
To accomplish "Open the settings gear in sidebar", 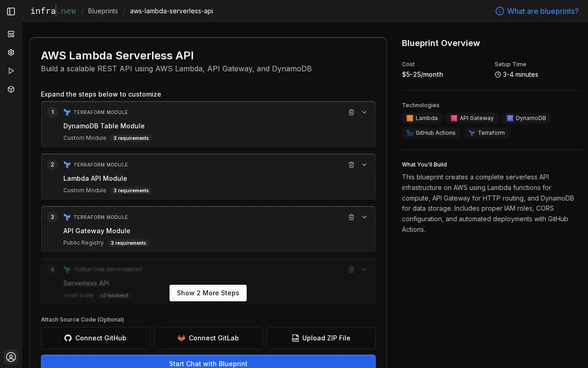I will pyautogui.click(x=11, y=52).
